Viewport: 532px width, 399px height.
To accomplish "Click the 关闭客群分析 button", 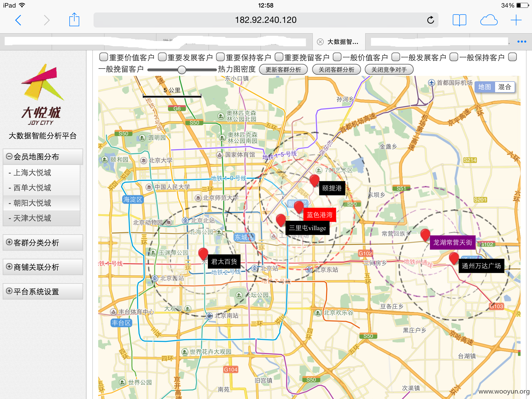I will [x=336, y=70].
